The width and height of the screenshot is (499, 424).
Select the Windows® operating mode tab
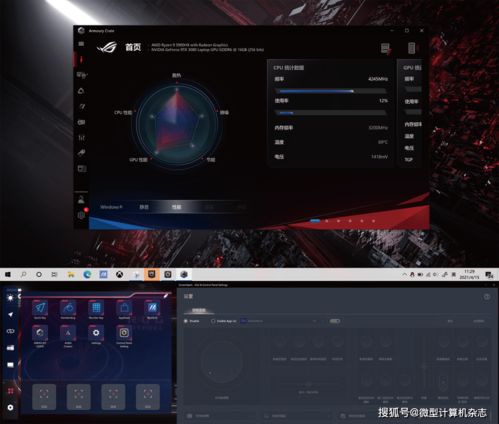[x=111, y=207]
